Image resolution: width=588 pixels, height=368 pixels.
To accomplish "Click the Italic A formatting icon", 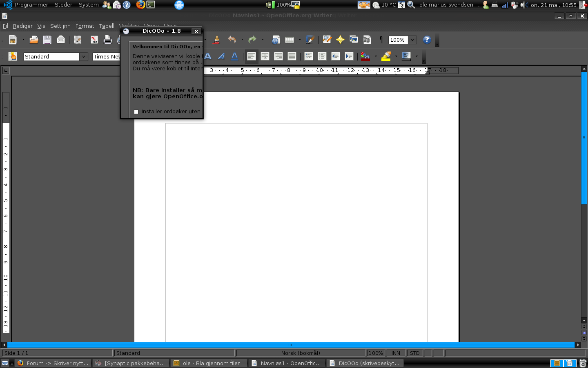I will [221, 56].
